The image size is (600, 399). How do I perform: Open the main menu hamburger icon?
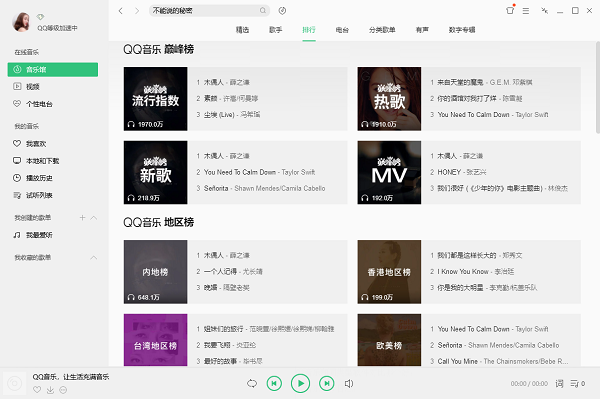tap(526, 11)
